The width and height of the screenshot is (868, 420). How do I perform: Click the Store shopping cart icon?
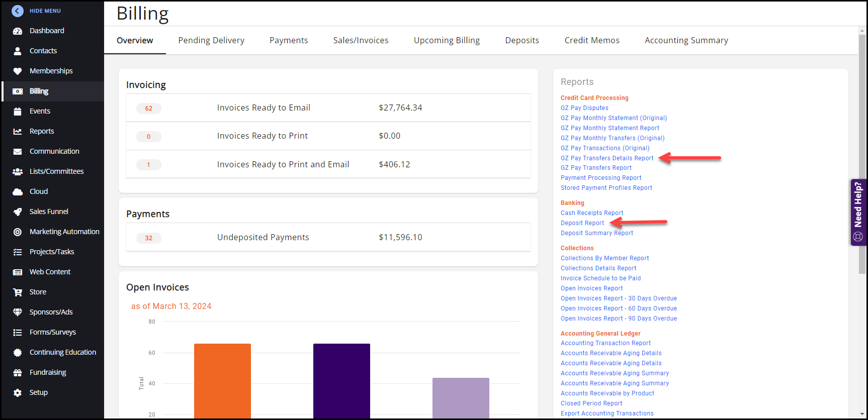[x=18, y=292]
